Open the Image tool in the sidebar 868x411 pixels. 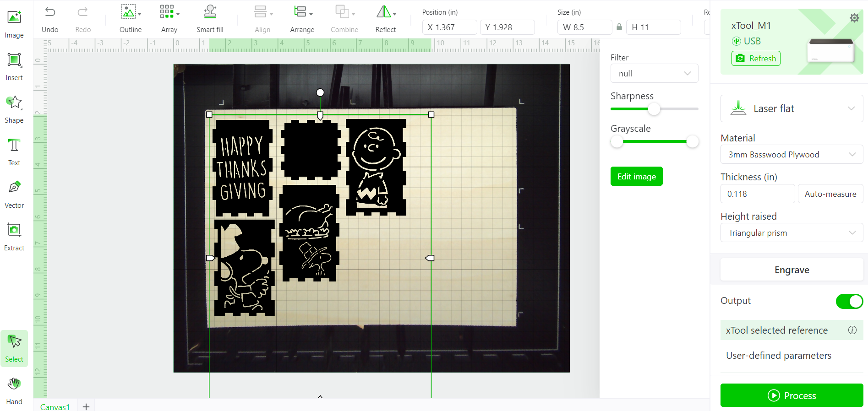coord(14,24)
